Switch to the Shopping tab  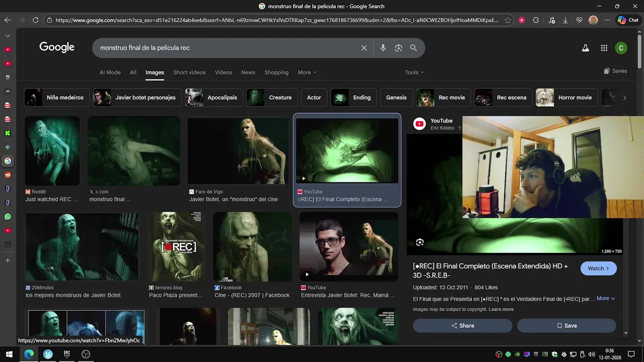[x=277, y=72]
